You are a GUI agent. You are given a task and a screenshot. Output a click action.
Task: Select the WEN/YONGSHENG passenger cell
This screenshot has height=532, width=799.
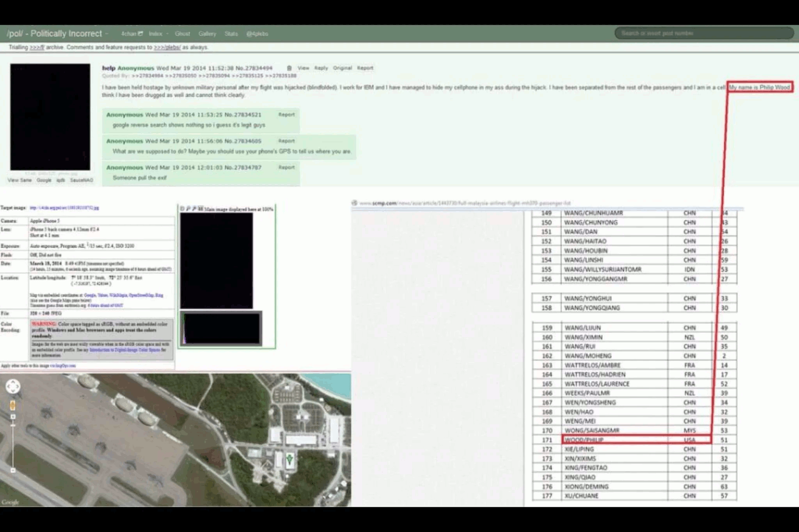coord(614,403)
